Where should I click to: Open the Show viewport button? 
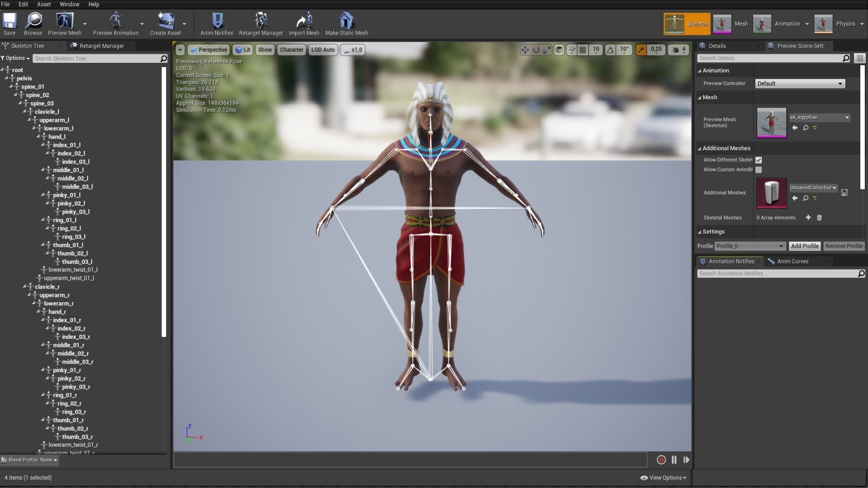[x=265, y=50]
